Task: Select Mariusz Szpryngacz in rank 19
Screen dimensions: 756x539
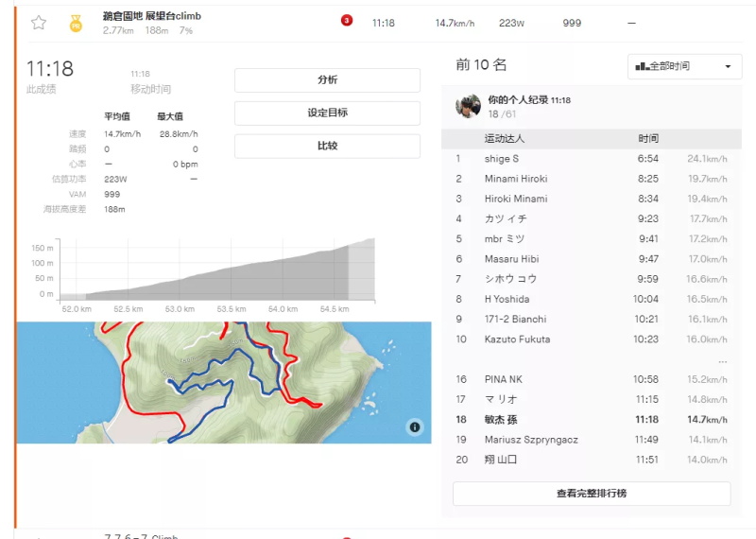Action: click(x=531, y=440)
